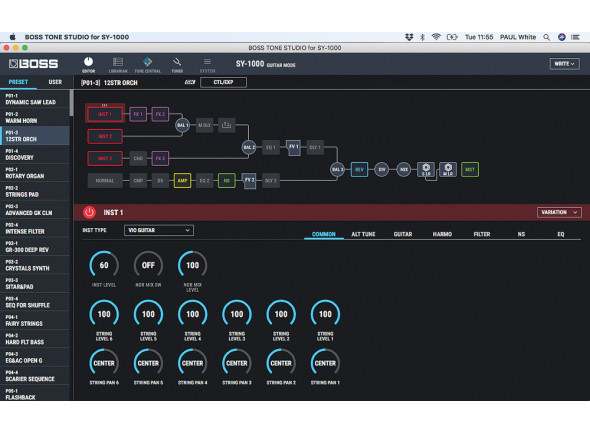Select the INST 3 block in signal chain
The width and height of the screenshot is (590, 434).
pos(105,158)
